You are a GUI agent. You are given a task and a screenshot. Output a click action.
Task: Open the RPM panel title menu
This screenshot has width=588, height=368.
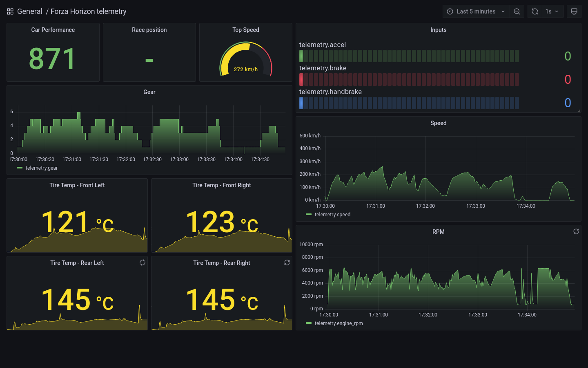coord(439,232)
